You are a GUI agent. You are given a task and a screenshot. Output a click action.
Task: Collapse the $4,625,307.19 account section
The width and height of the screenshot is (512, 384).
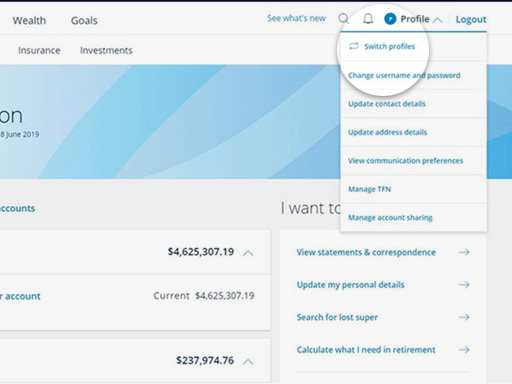click(248, 253)
